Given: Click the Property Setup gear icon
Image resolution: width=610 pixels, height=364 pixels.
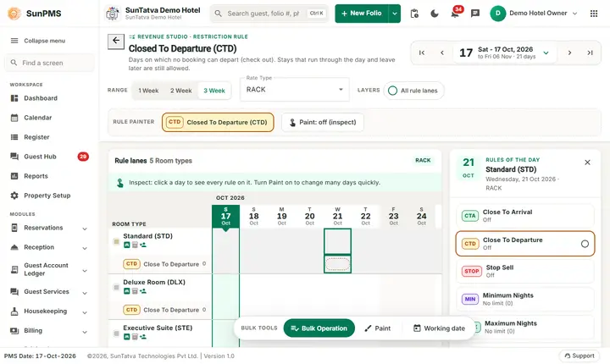Looking at the screenshot, I should [x=14, y=196].
